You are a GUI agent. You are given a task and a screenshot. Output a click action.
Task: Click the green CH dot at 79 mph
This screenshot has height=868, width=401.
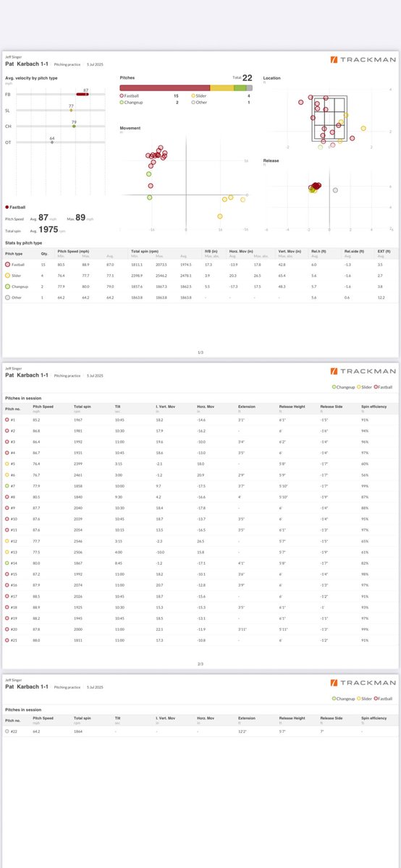pos(74,126)
